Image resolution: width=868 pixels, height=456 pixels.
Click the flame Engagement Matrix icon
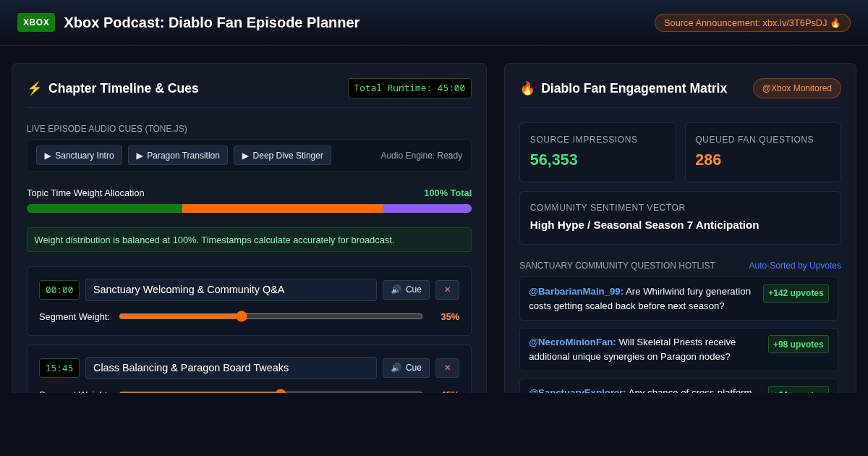pyautogui.click(x=527, y=88)
